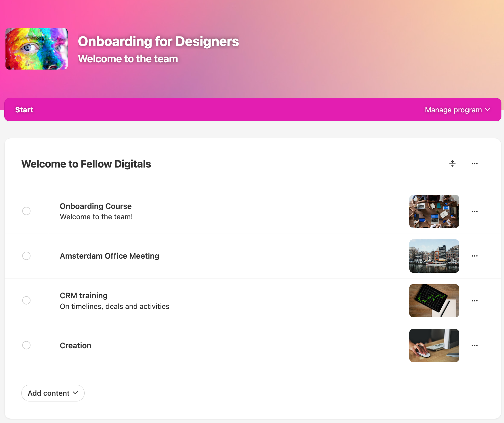
Task: Open the Add content dropdown
Action: (x=53, y=393)
